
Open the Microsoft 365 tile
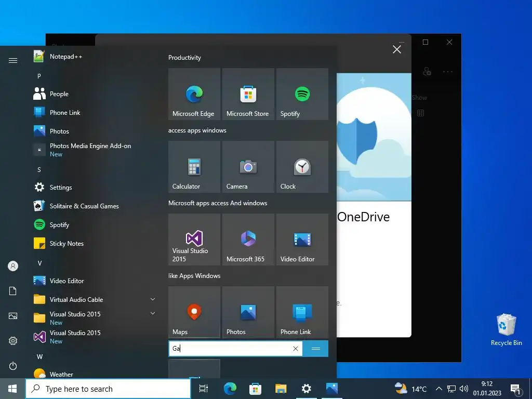point(248,239)
